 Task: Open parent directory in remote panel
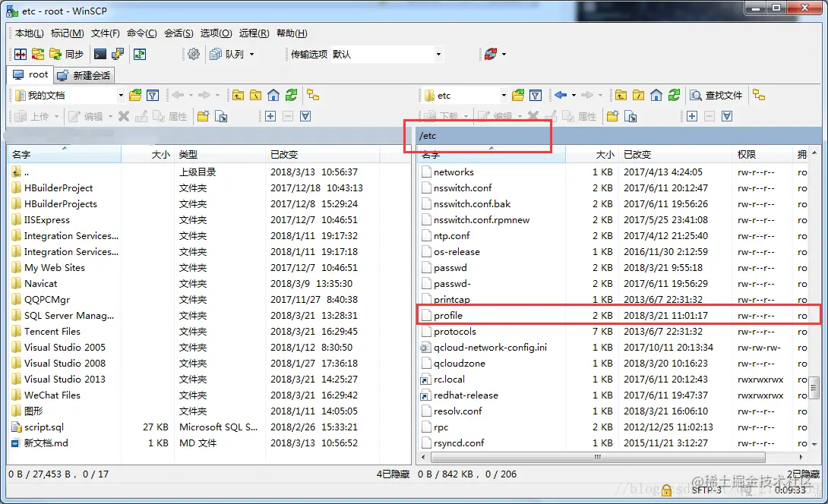[x=620, y=96]
